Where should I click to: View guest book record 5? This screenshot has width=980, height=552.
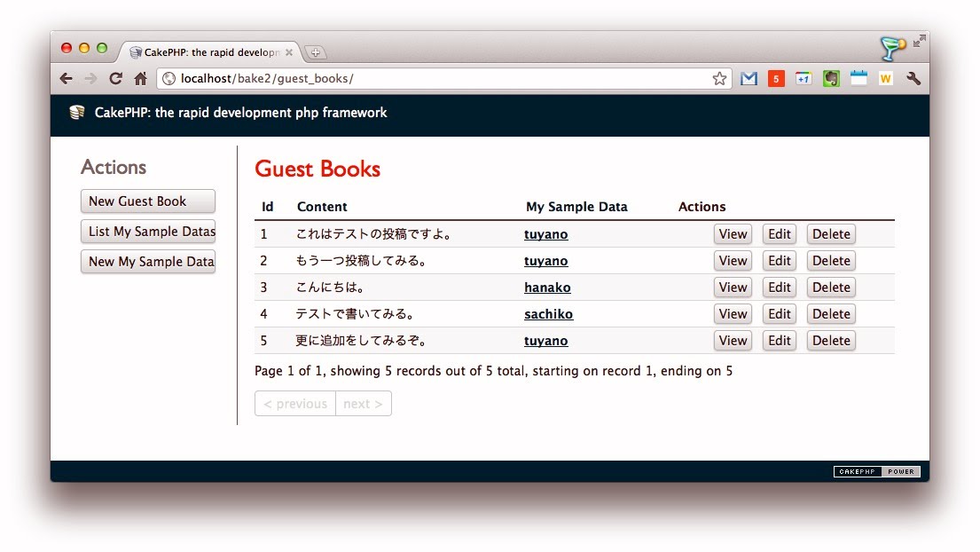733,341
